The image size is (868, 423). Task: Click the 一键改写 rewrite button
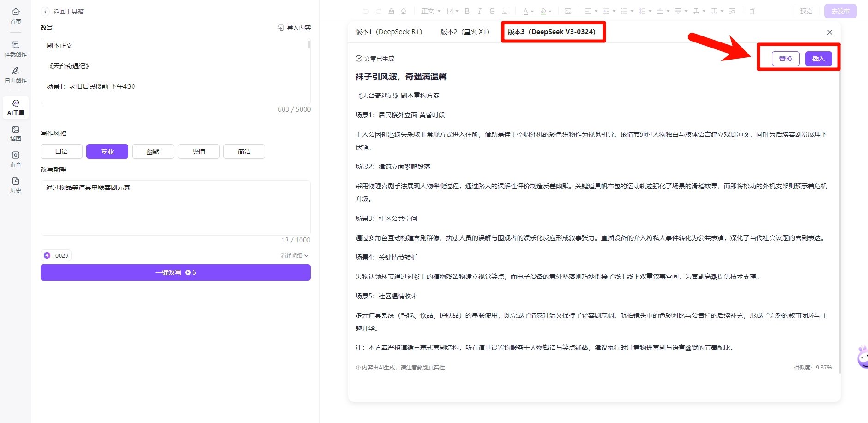click(175, 272)
